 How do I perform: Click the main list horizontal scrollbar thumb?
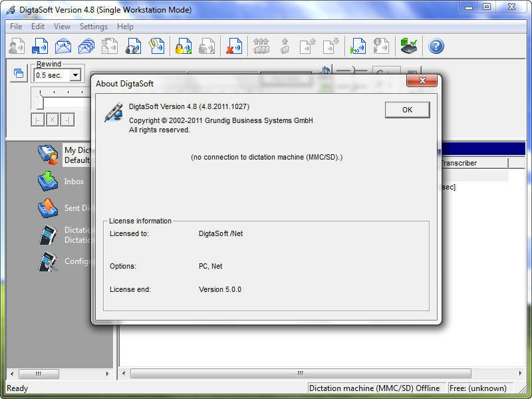(x=301, y=374)
